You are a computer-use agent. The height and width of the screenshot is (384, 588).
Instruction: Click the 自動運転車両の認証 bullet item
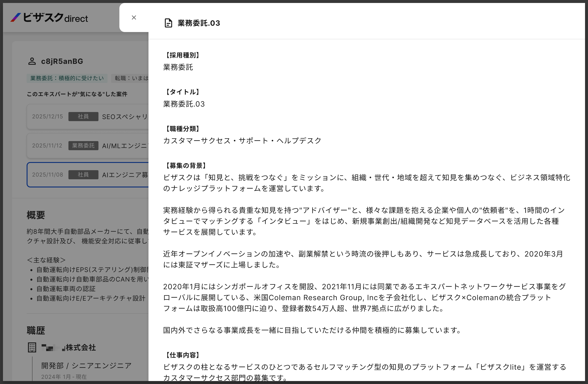click(66, 289)
